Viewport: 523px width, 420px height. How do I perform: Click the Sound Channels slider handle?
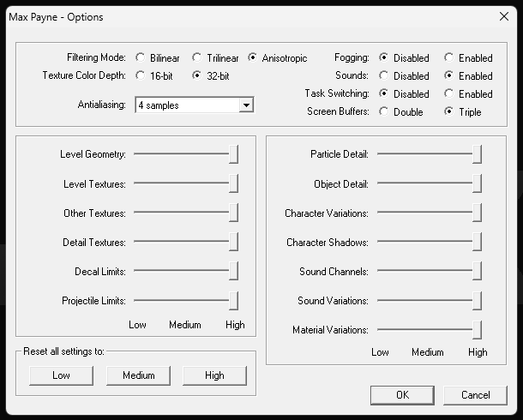click(477, 271)
